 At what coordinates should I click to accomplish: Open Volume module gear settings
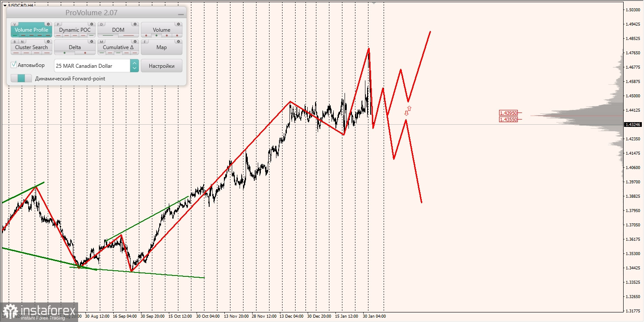tap(178, 24)
